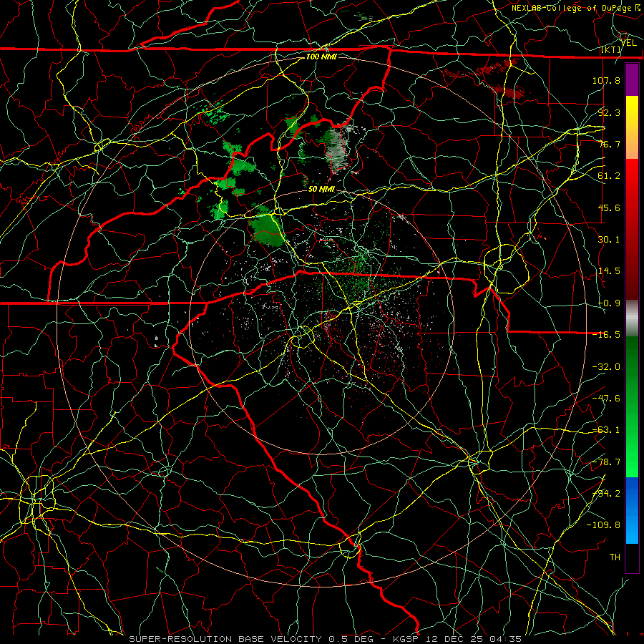Screen dimensions: 644x644
Task: Click the 61.2 velocity legend value
Action: (609, 176)
